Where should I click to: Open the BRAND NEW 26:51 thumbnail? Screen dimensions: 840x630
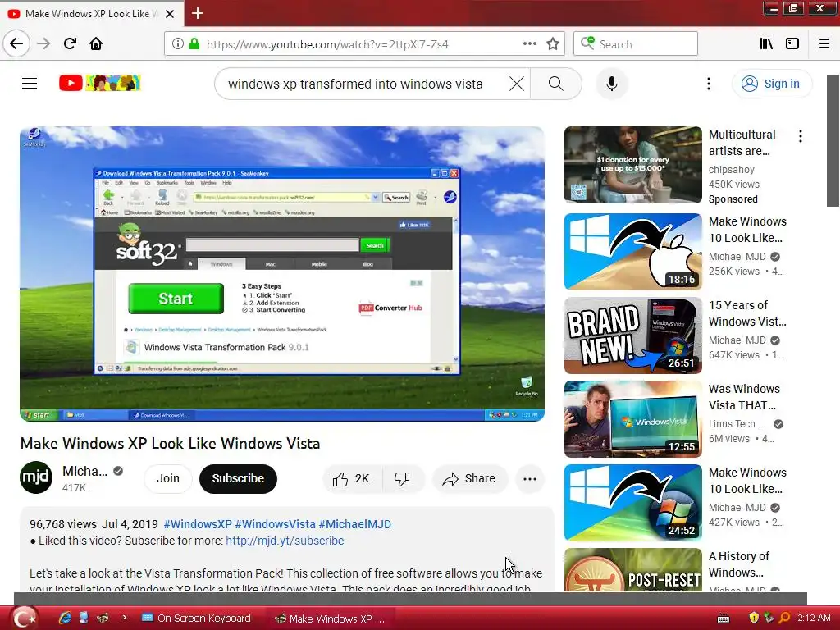[x=632, y=336]
